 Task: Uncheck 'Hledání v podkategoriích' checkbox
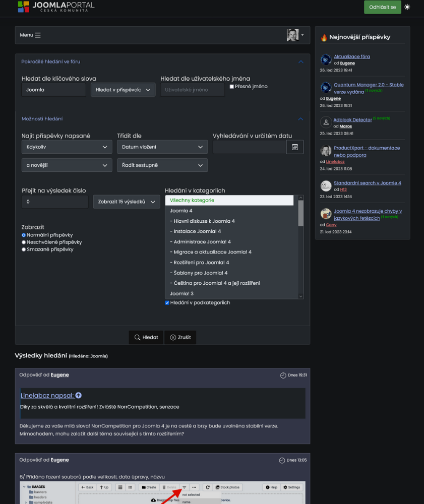(x=167, y=303)
